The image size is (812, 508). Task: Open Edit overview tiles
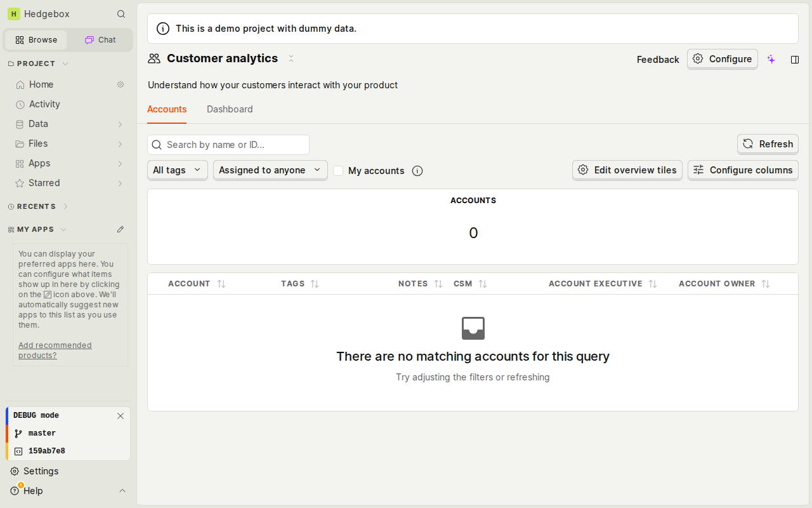pyautogui.click(x=627, y=170)
